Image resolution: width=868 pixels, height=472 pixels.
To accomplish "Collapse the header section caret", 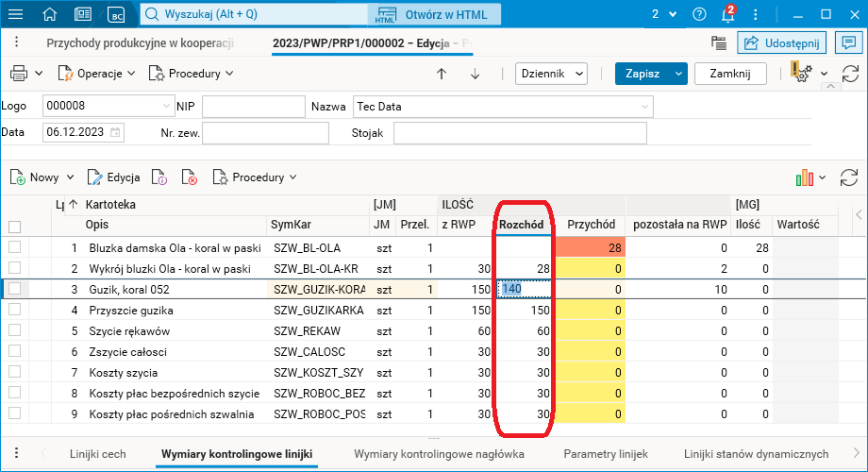I will click(830, 87).
